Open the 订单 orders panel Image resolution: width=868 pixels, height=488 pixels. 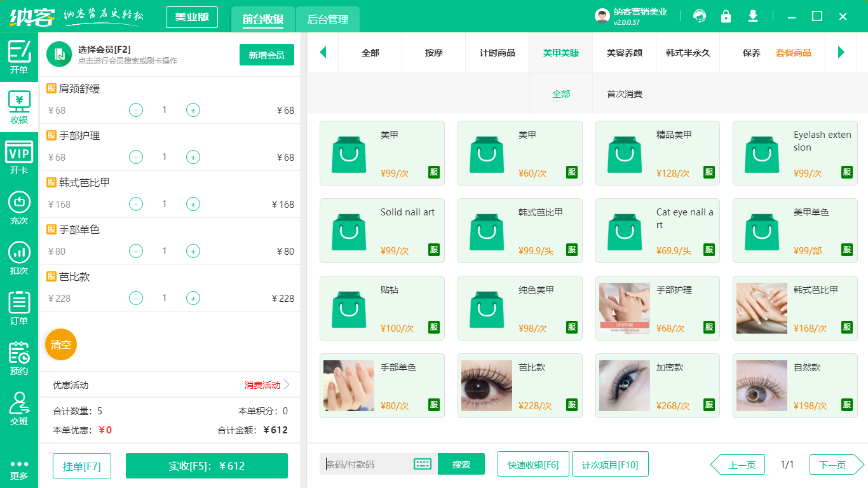pos(18,304)
